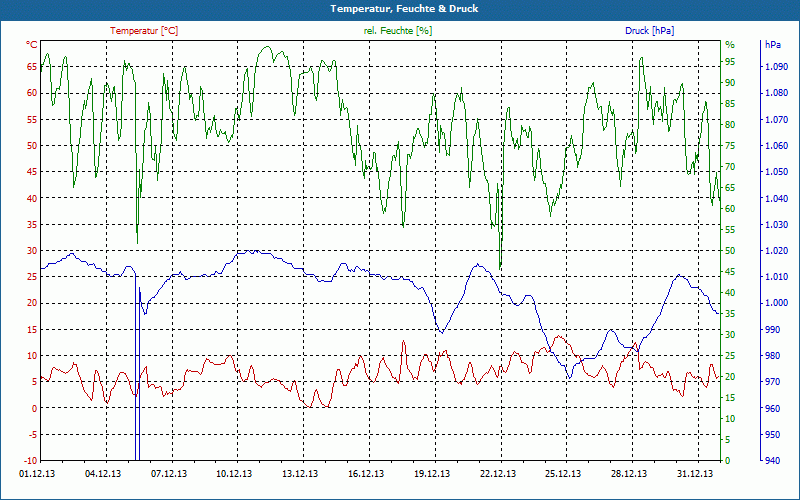Click the date label 22.12.13
800x500 pixels.
coord(497,474)
